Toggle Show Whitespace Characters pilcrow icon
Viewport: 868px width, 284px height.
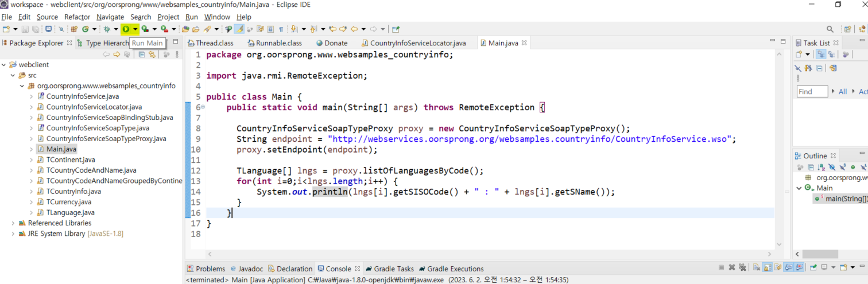[x=281, y=29]
